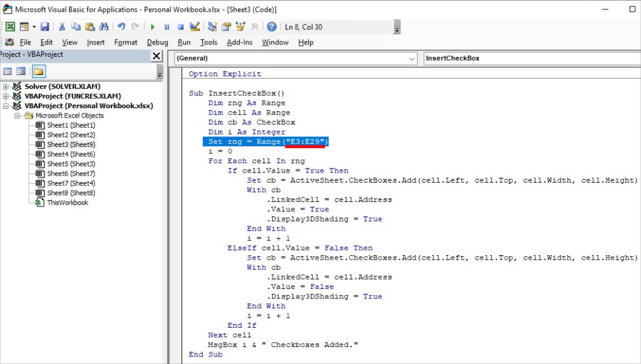Reset the running macro
Screen dimensions: 641x364
point(180,26)
